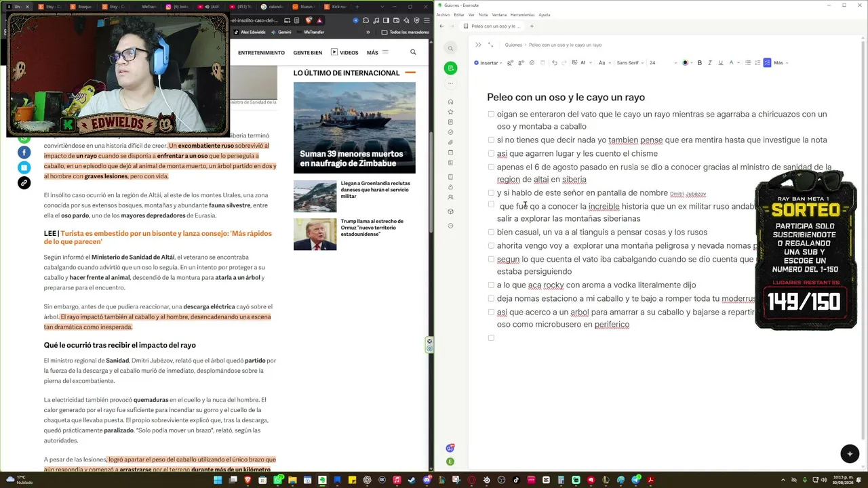
Task: Go back with Evernote navigation arrow
Action: pyautogui.click(x=442, y=26)
